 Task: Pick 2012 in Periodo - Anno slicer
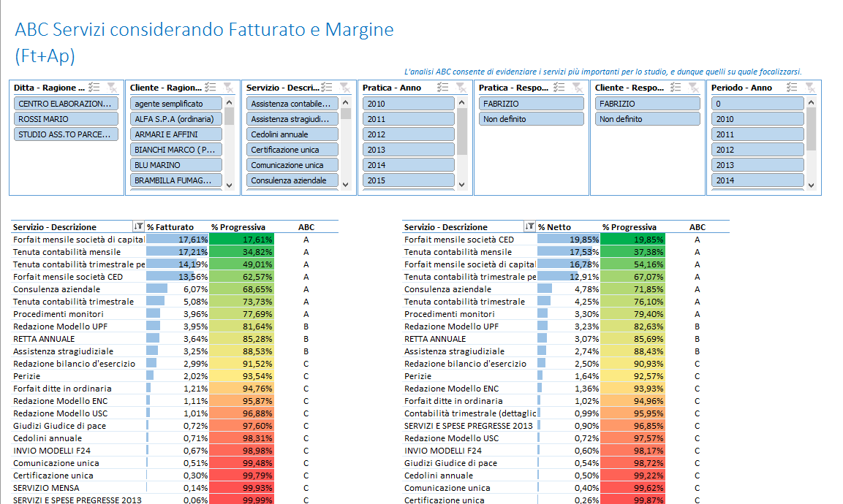[x=757, y=150]
